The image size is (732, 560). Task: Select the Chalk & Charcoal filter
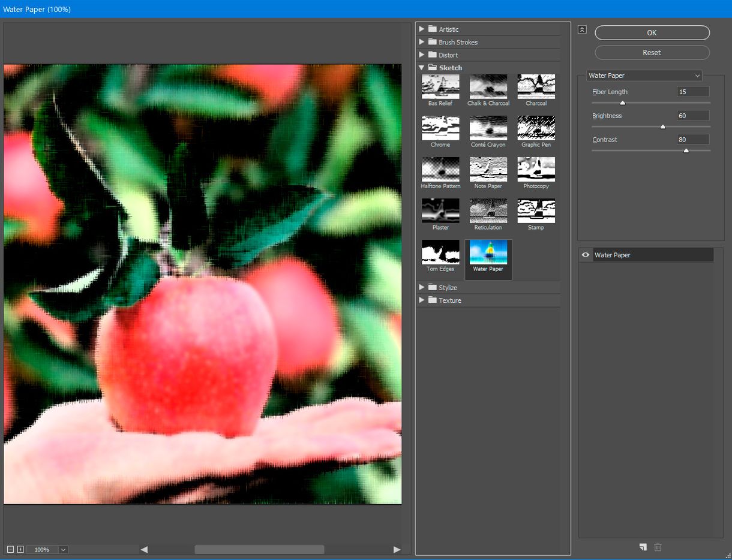point(488,85)
